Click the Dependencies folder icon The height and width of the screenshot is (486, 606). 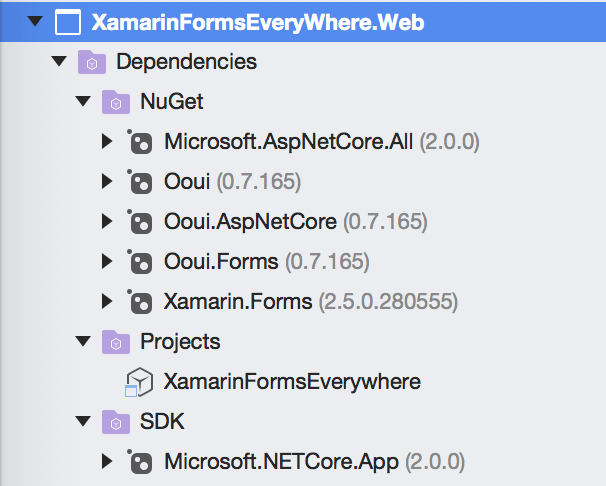pyautogui.click(x=92, y=62)
